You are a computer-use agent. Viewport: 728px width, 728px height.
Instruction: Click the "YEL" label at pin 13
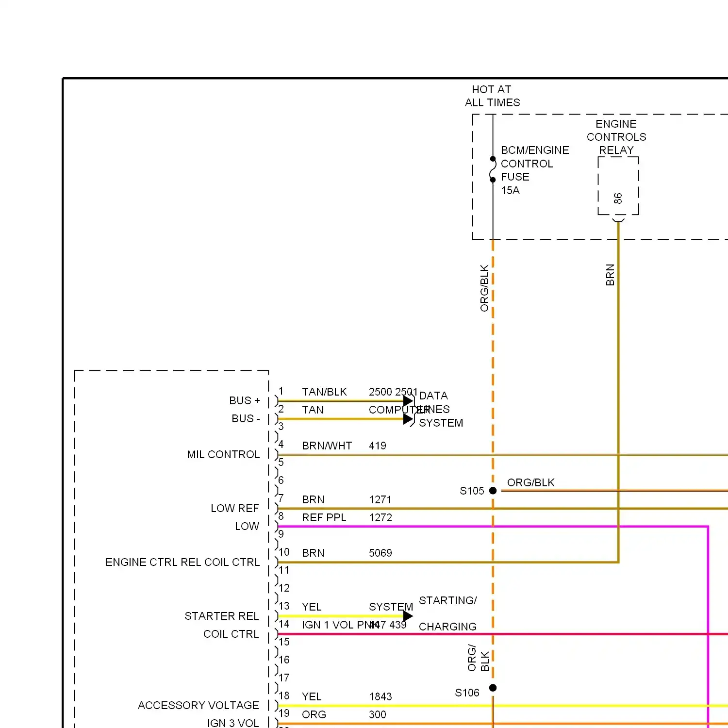(x=312, y=607)
